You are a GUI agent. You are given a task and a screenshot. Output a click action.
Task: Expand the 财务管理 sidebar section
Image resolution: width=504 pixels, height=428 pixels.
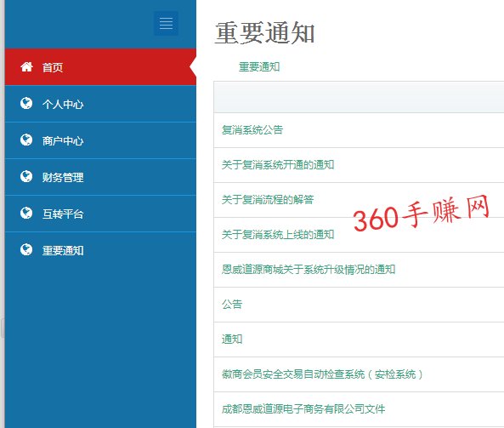tap(100, 177)
